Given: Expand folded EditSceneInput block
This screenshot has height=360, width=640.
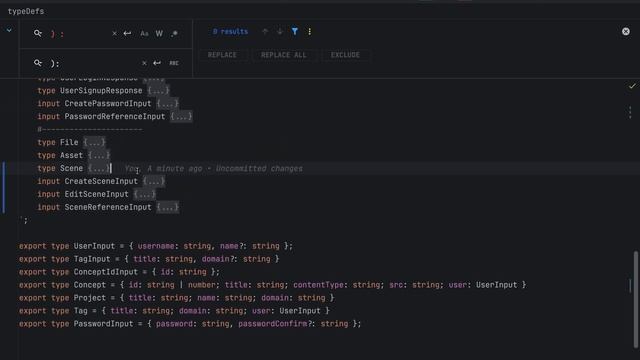Looking at the screenshot, I should 144,194.
